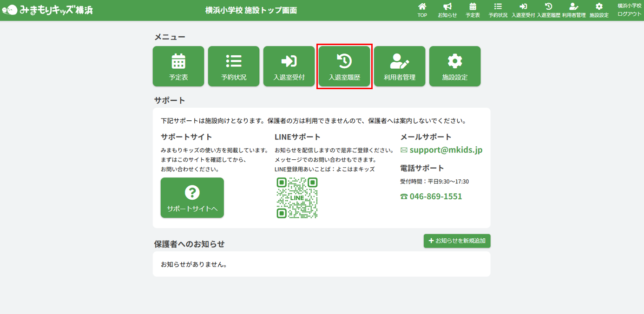Open the highlighted 入退室履歴 history tile
The height and width of the screenshot is (314, 644).
click(344, 66)
